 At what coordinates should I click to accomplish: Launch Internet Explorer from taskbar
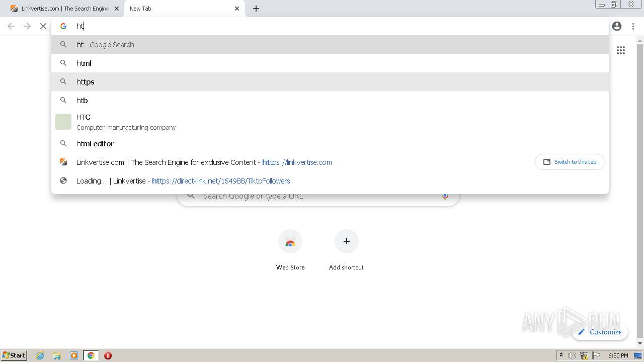coord(40,355)
